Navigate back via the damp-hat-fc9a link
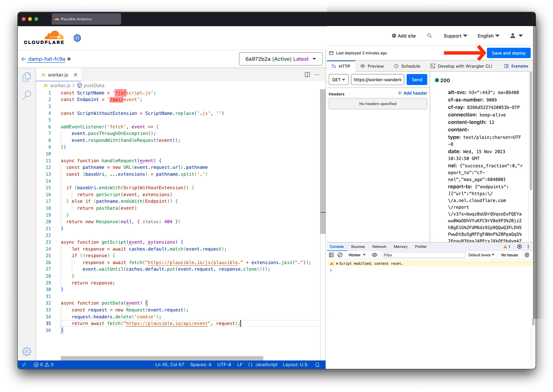The width and height of the screenshot is (553, 392). [46, 59]
